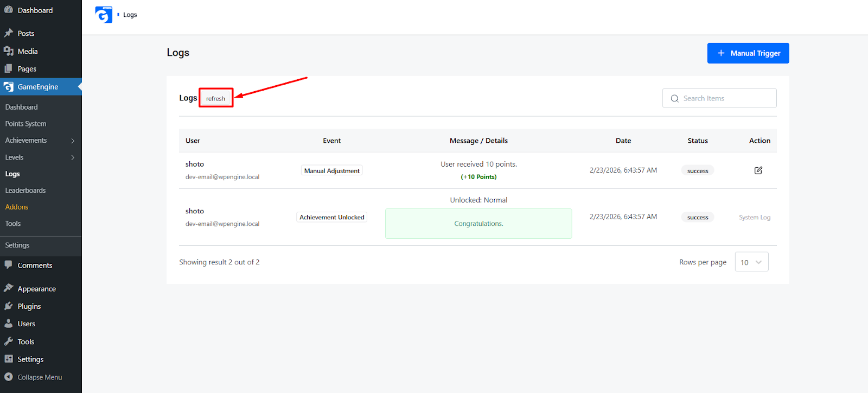Open GameEngine Dashboard submenu item

[22, 107]
